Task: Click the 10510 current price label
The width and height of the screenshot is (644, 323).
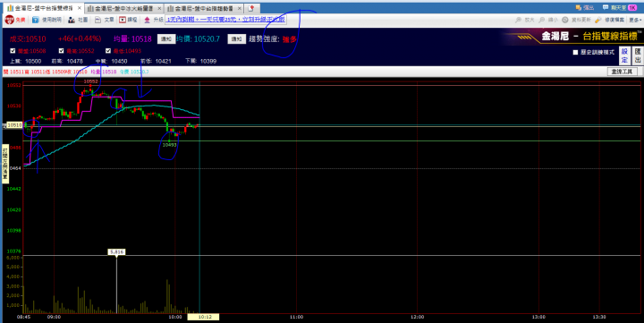Action: pos(14,125)
